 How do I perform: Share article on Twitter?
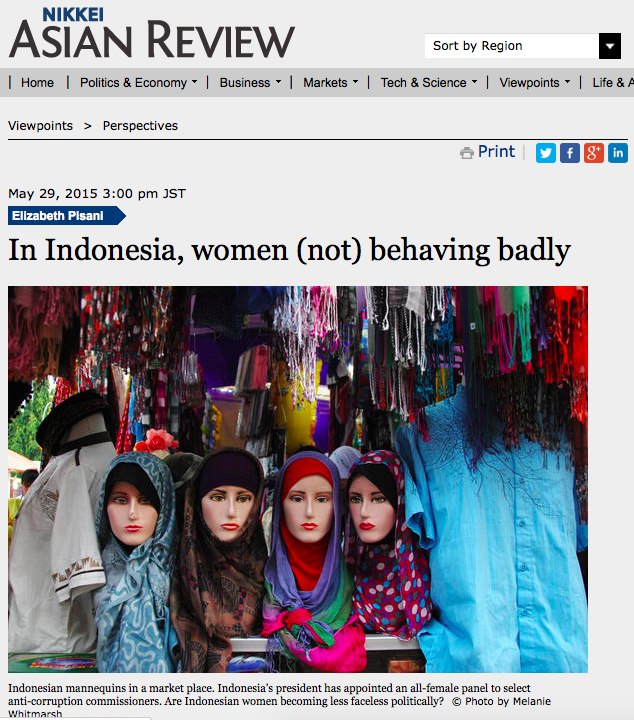545,153
